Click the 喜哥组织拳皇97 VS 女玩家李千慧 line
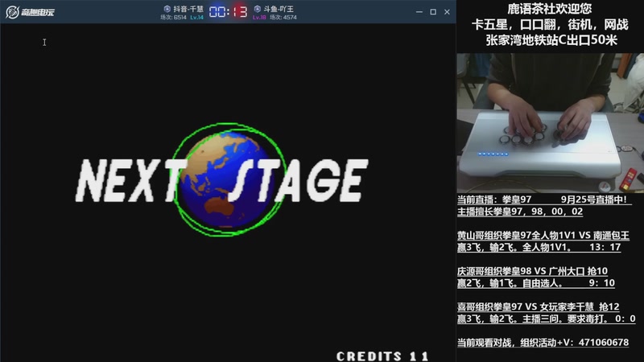The image size is (644, 362). [x=538, y=306]
